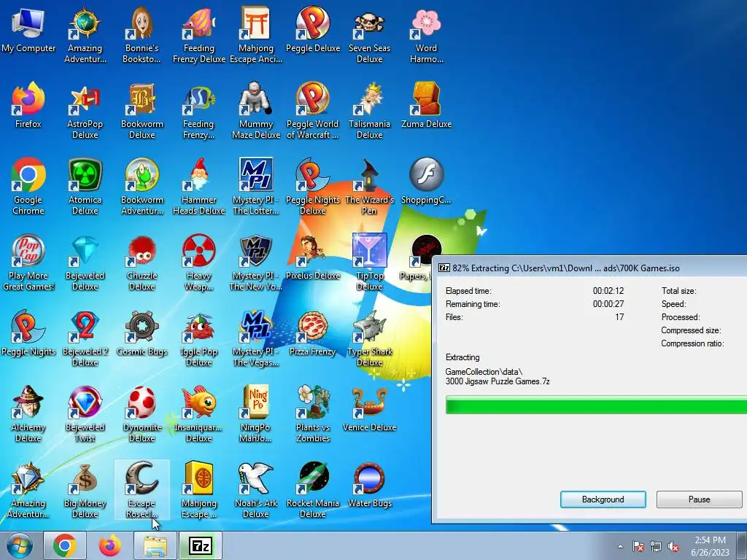Open the Windows Start menu
The width and height of the screenshot is (747, 560).
coord(19,545)
